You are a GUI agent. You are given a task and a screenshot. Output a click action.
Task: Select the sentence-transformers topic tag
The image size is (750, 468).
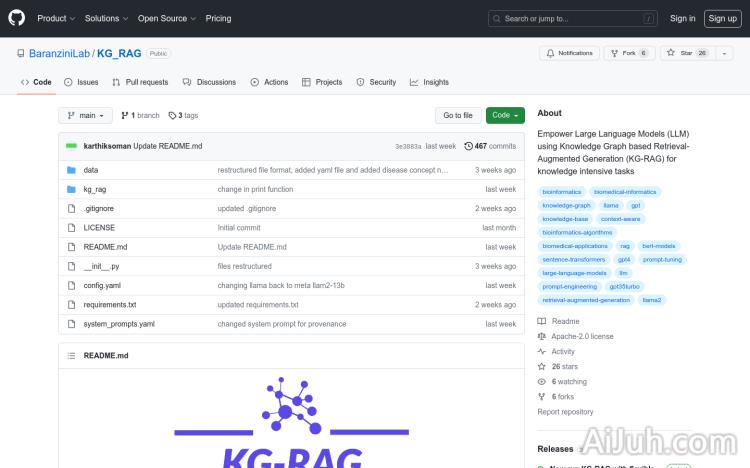click(574, 259)
